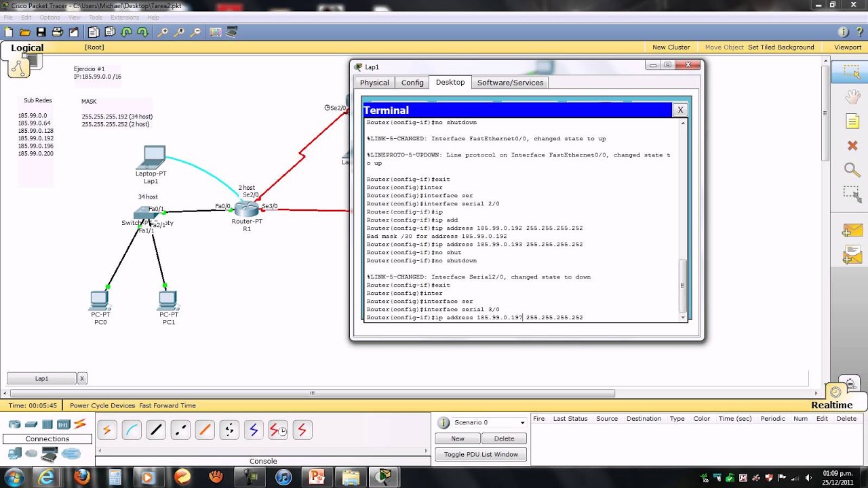Select the blue coaxial cable

[x=254, y=430]
